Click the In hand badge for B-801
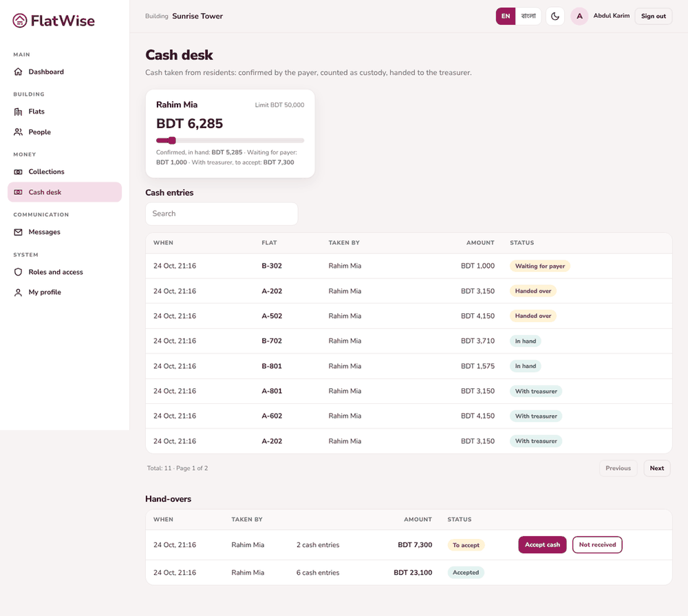688x616 pixels. (x=525, y=366)
